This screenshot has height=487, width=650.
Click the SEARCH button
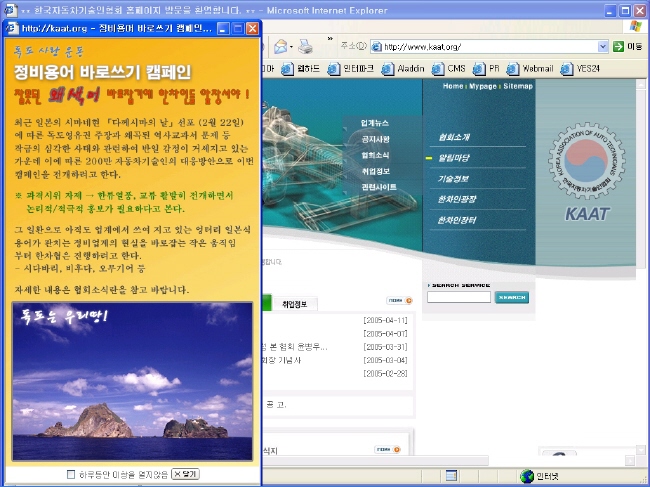click(511, 297)
